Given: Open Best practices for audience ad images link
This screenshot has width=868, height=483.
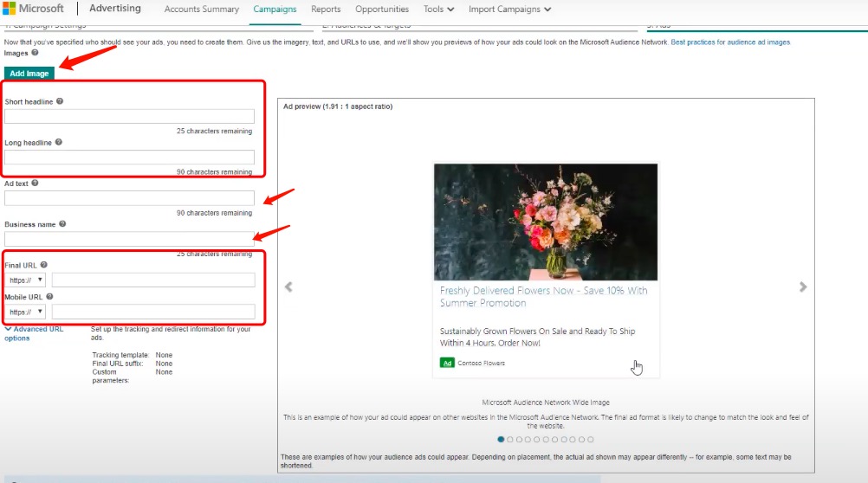Looking at the screenshot, I should click(x=730, y=42).
